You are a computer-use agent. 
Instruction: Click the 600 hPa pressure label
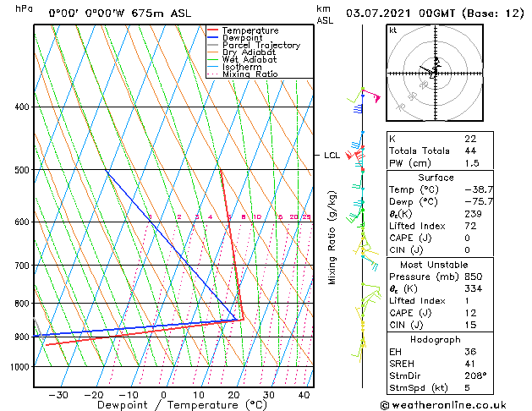pyautogui.click(x=22, y=222)
